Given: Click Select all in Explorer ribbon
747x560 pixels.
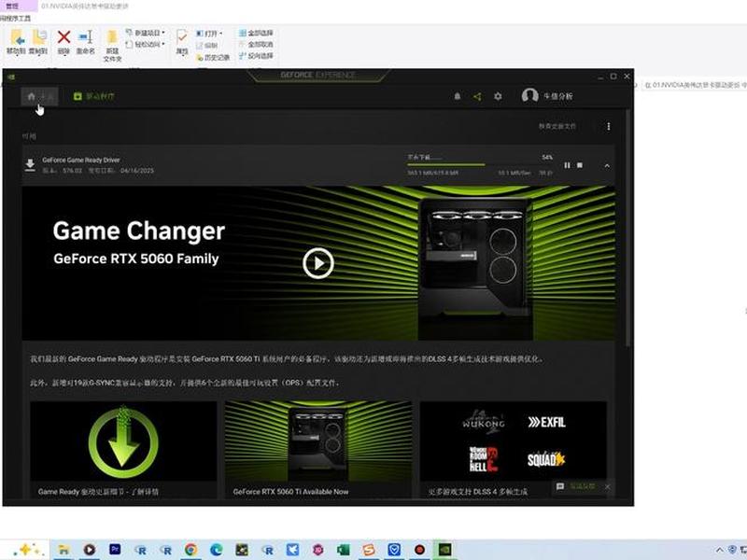Looking at the screenshot, I should [256, 33].
